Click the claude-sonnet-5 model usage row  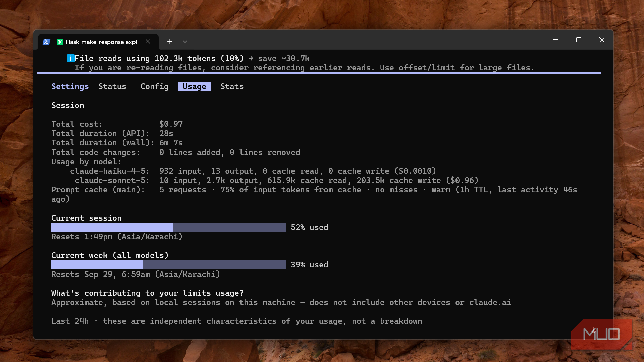tap(276, 180)
